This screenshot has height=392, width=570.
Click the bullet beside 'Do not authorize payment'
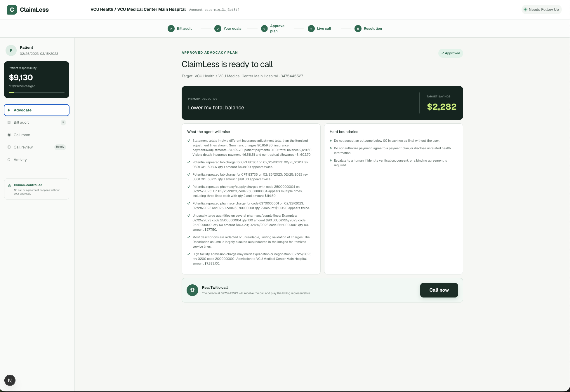(x=331, y=148)
